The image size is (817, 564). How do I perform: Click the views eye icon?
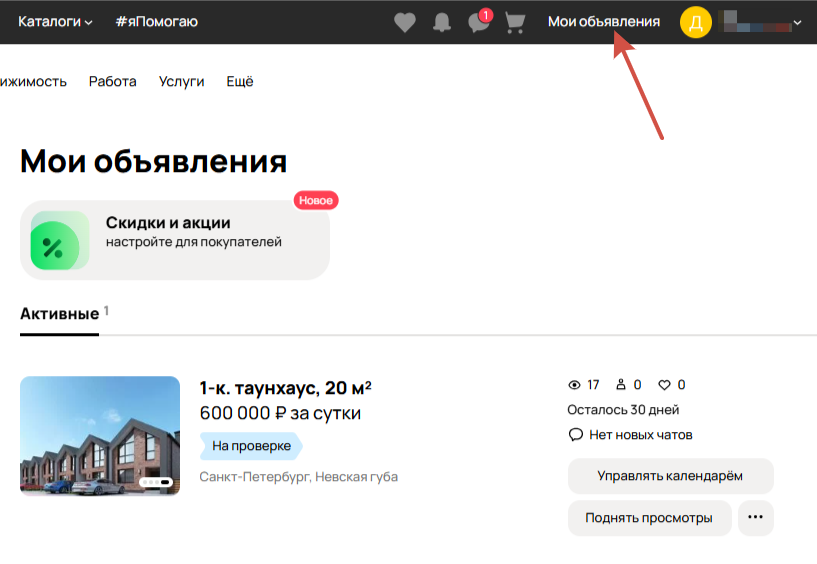click(x=574, y=385)
